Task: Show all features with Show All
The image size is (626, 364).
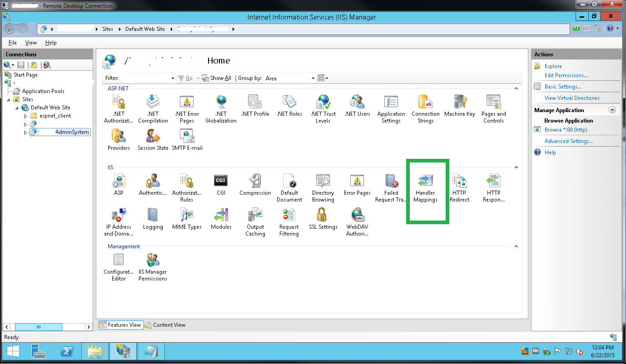Action: (217, 78)
